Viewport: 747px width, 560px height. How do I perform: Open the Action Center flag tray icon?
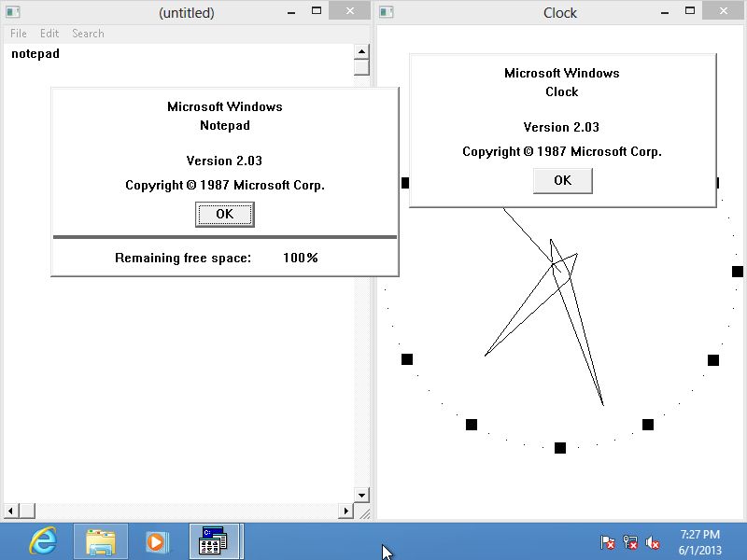tap(608, 542)
